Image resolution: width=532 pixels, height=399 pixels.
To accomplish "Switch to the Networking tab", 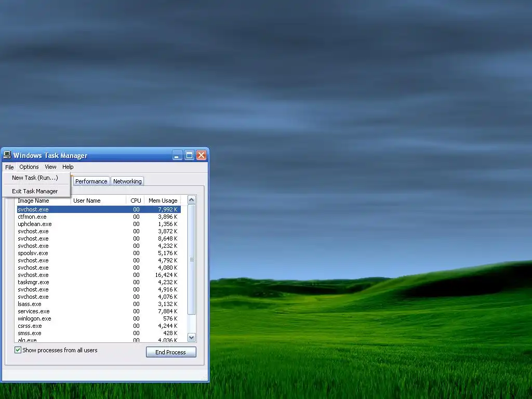I will click(127, 181).
